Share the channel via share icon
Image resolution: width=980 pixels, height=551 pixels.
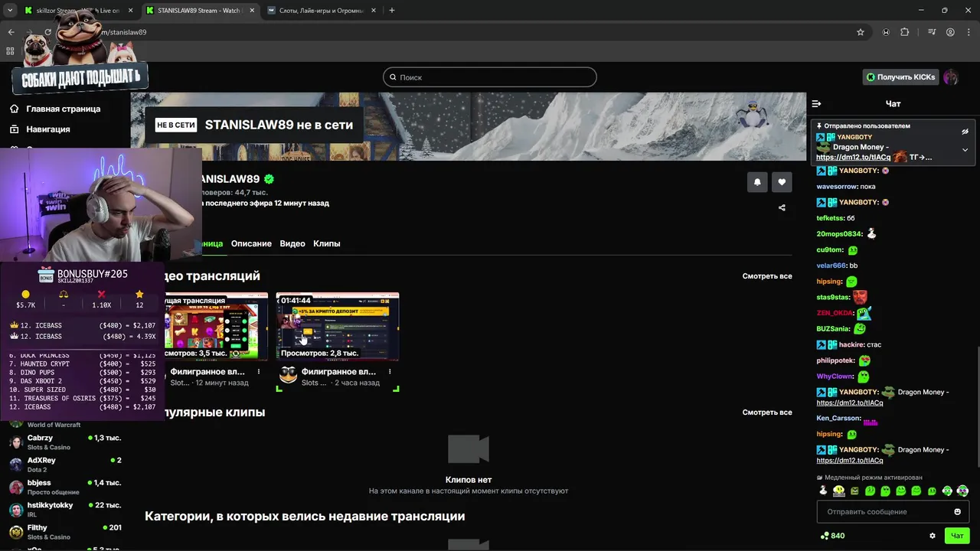point(782,207)
